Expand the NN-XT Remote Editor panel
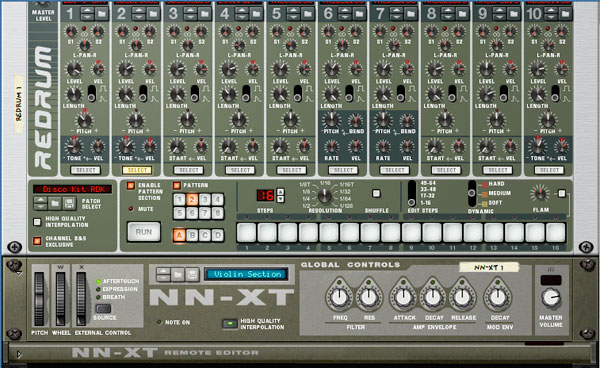This screenshot has height=368, width=600. tap(19, 355)
